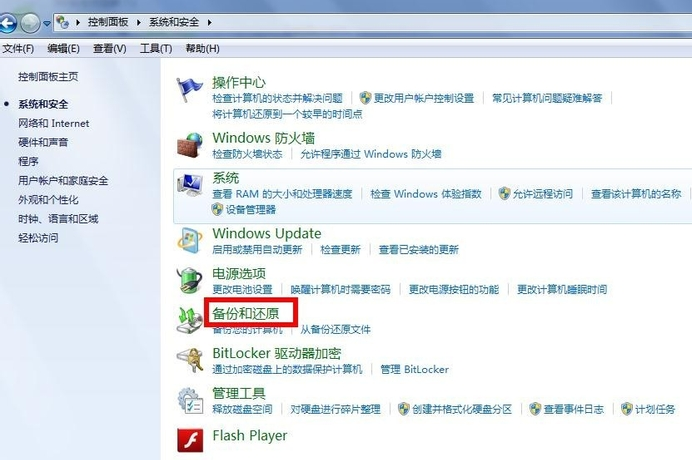Launch the Flash Player icon

[x=190, y=440]
